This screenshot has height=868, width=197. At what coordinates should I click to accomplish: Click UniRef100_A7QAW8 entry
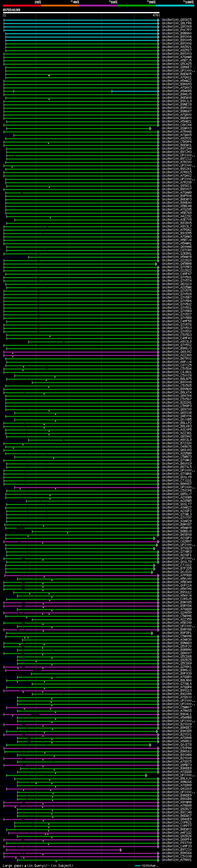pyautogui.click(x=177, y=57)
